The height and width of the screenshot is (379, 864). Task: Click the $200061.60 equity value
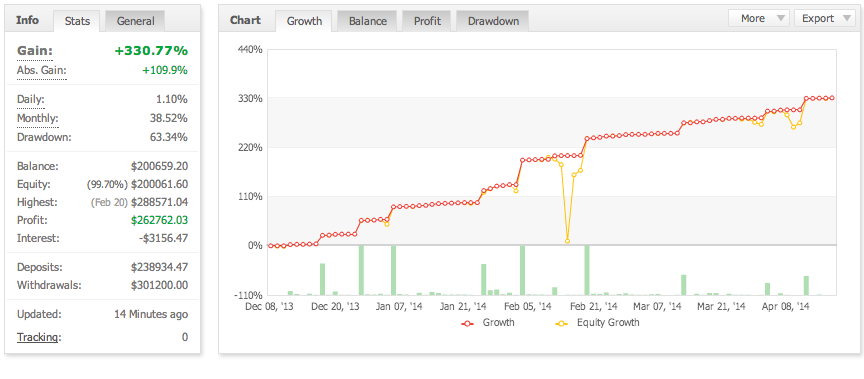tap(159, 184)
